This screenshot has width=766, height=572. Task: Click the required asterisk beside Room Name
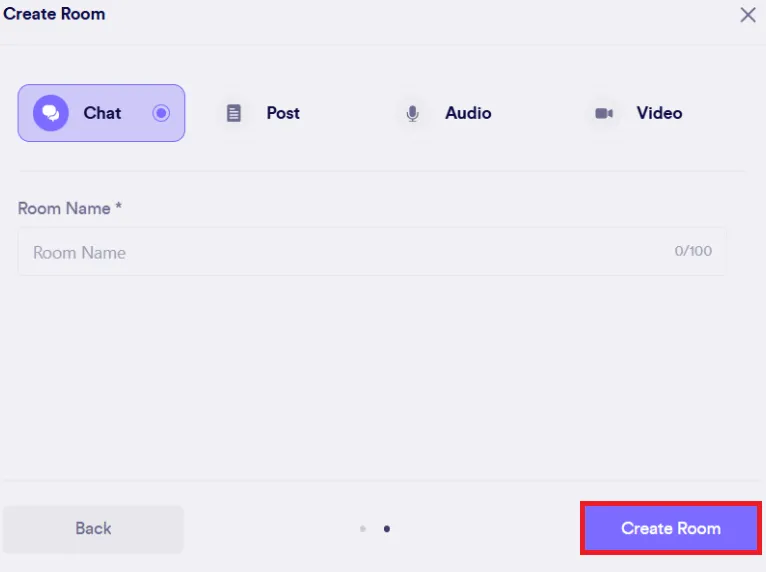[x=118, y=208]
